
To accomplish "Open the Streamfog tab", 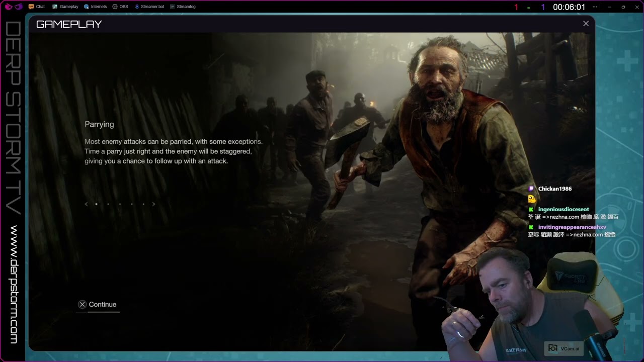I will [x=183, y=7].
